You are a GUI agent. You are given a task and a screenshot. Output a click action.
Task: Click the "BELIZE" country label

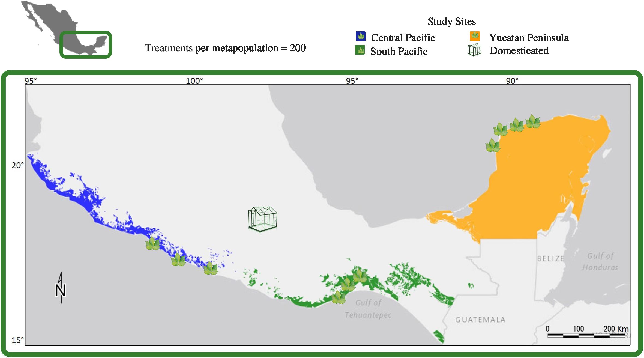550,258
